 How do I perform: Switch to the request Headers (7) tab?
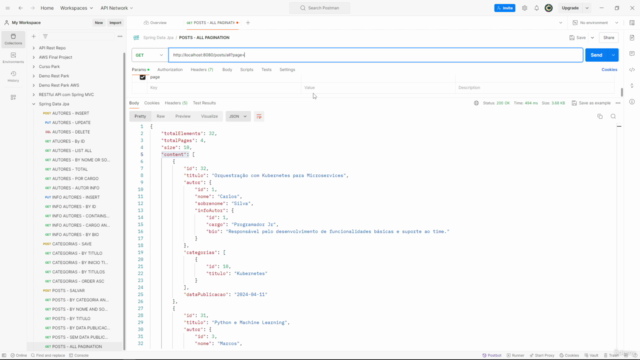pos(202,70)
